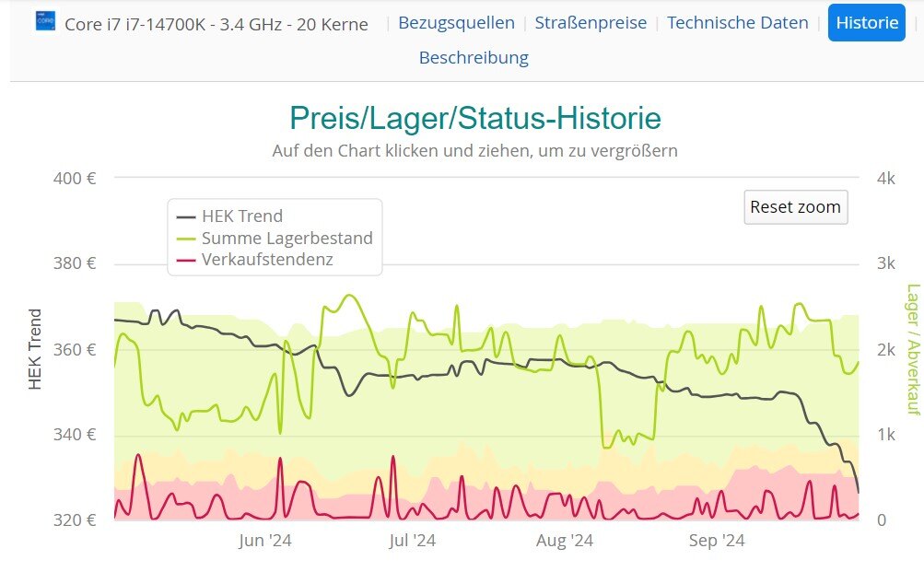This screenshot has width=924, height=572.
Task: Click the dark gray HEK Trend line swatch
Action: point(185,216)
